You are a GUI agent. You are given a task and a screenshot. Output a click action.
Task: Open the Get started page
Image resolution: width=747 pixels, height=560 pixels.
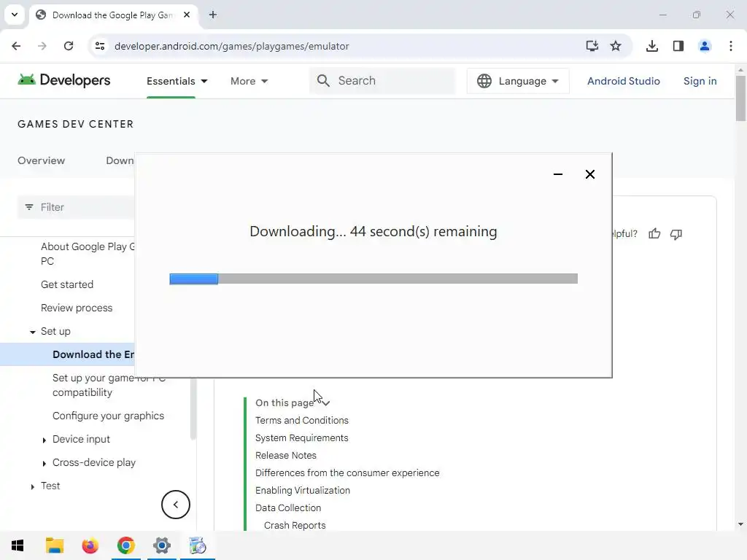pyautogui.click(x=67, y=284)
